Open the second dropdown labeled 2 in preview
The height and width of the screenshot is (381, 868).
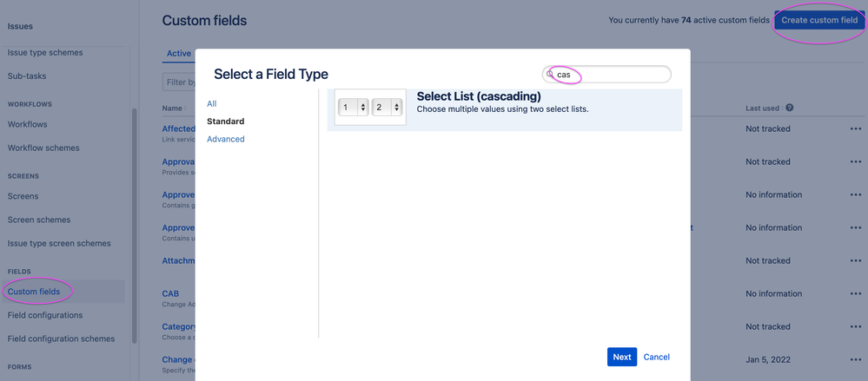tap(387, 108)
